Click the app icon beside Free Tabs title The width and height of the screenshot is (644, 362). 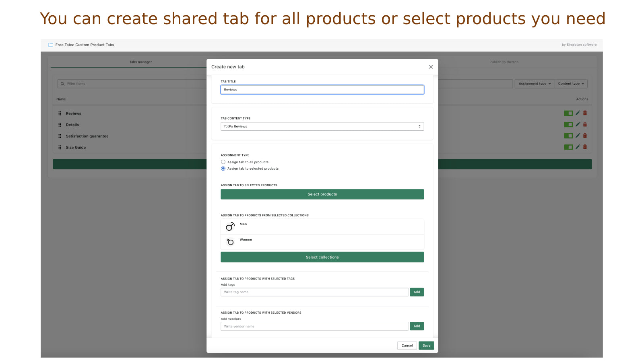(x=50, y=45)
